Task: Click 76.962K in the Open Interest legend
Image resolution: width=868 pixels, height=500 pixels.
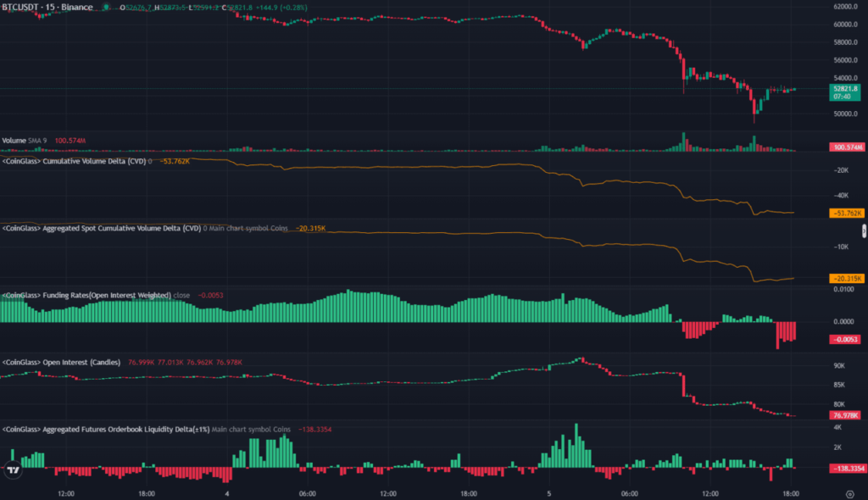Action: (200, 362)
